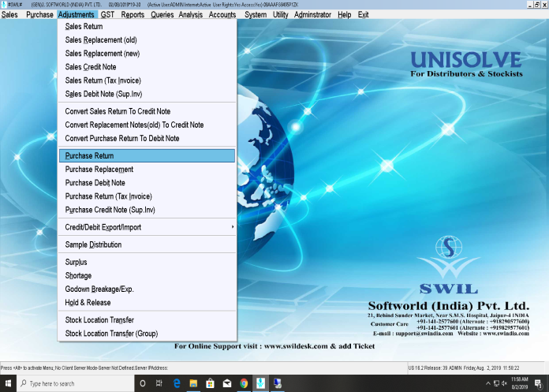549x392 pixels.
Task: Click the status bar release info text
Action: [x=464, y=368]
